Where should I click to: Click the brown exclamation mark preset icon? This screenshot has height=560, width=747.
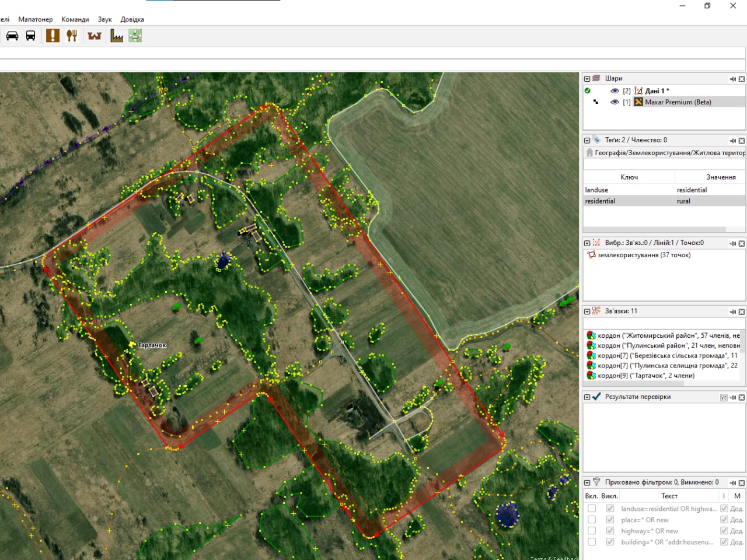coord(53,36)
